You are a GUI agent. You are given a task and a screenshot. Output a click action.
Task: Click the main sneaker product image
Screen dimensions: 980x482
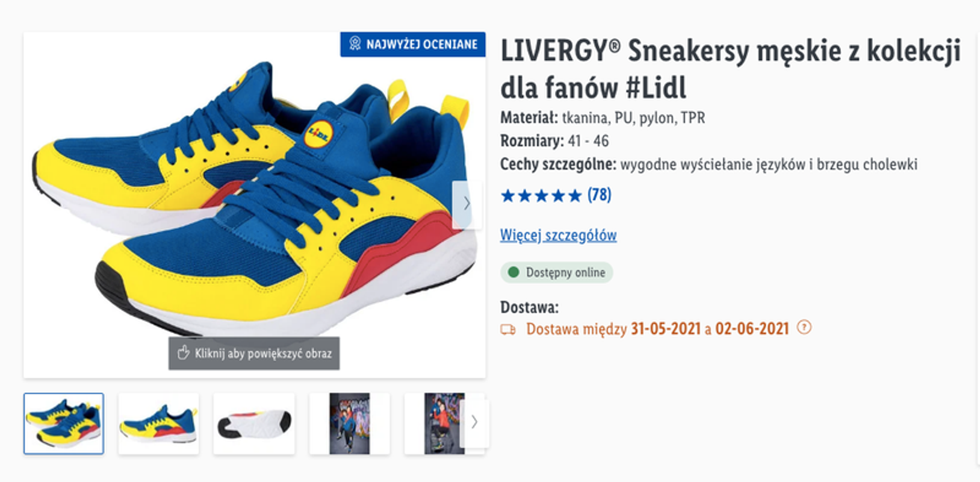pyautogui.click(x=255, y=199)
